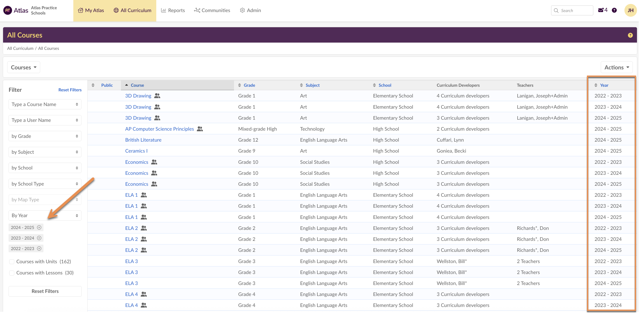Open the British Literature course link
644x321 pixels.
(x=143, y=140)
